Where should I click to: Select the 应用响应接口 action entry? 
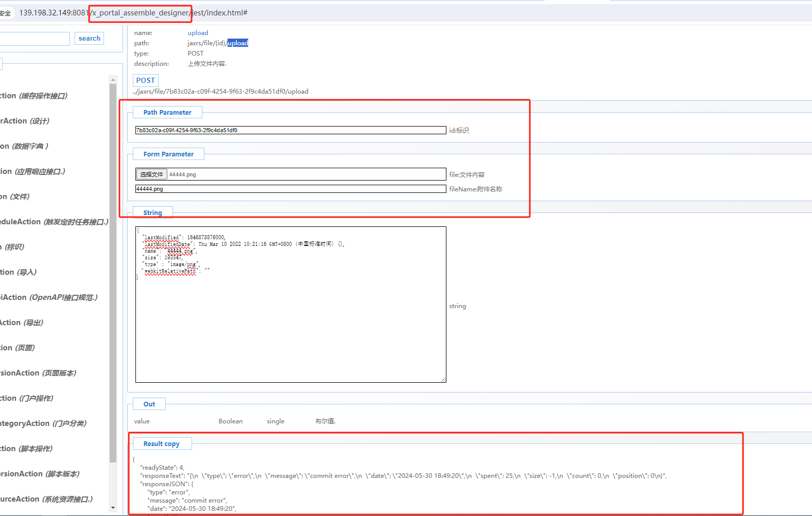[x=33, y=171]
